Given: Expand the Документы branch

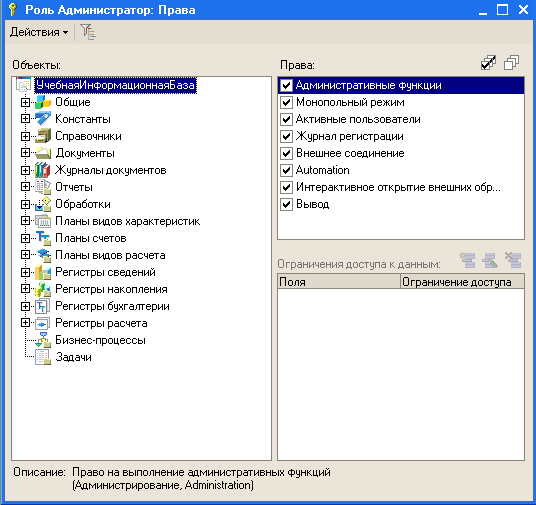Looking at the screenshot, I should (x=25, y=153).
